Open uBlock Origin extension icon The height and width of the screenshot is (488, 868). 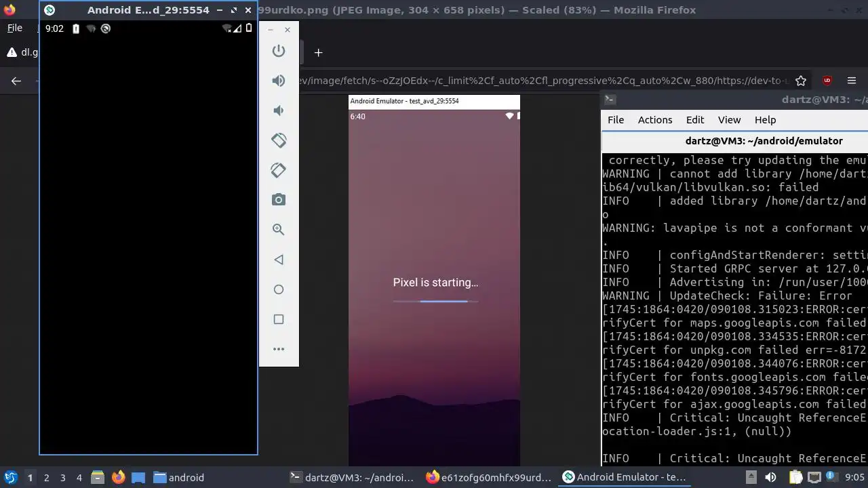827,81
